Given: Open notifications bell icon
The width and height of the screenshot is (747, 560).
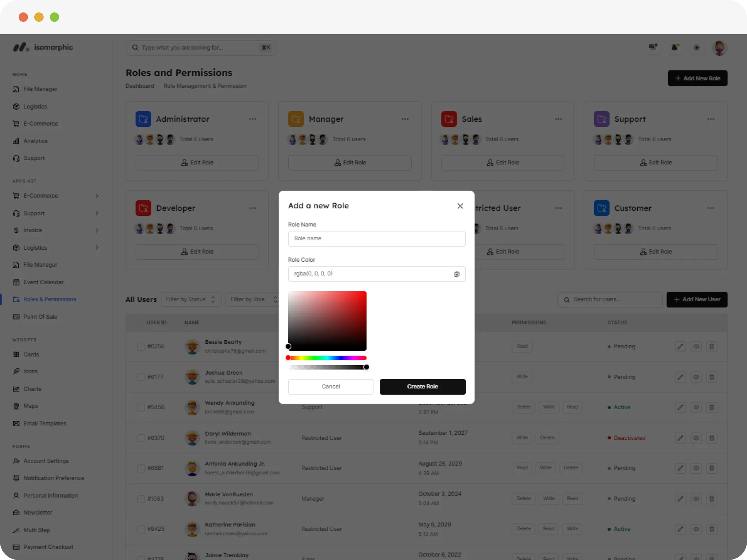Looking at the screenshot, I should point(675,47).
